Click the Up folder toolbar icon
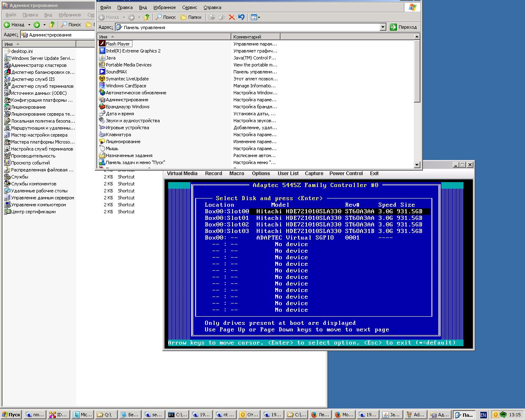 (146, 17)
